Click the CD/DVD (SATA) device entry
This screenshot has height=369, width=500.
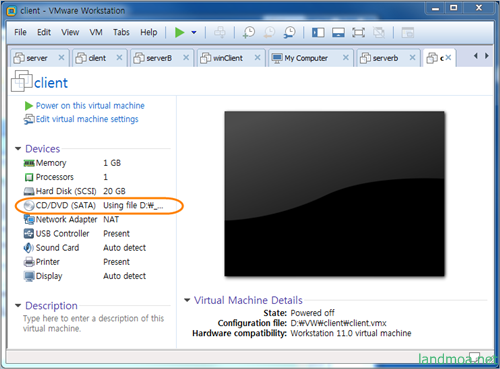tap(94, 205)
